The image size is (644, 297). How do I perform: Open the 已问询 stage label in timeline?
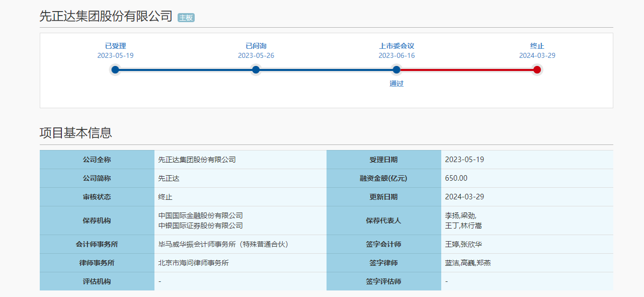pyautogui.click(x=256, y=46)
